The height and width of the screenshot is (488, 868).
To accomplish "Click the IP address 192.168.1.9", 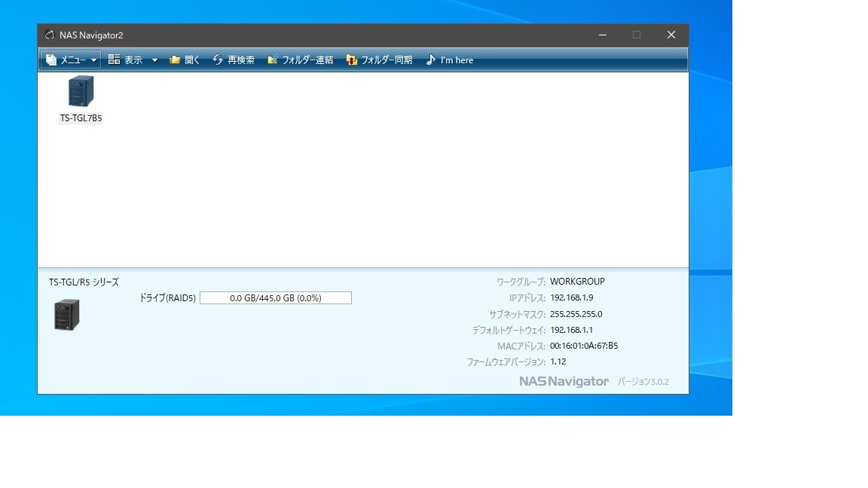I will coord(571,297).
